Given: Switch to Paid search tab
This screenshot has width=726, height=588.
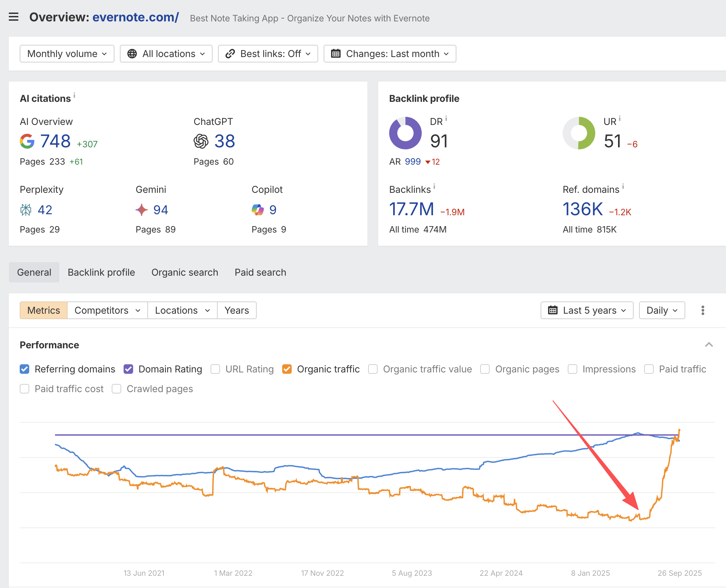Looking at the screenshot, I should click(x=260, y=272).
